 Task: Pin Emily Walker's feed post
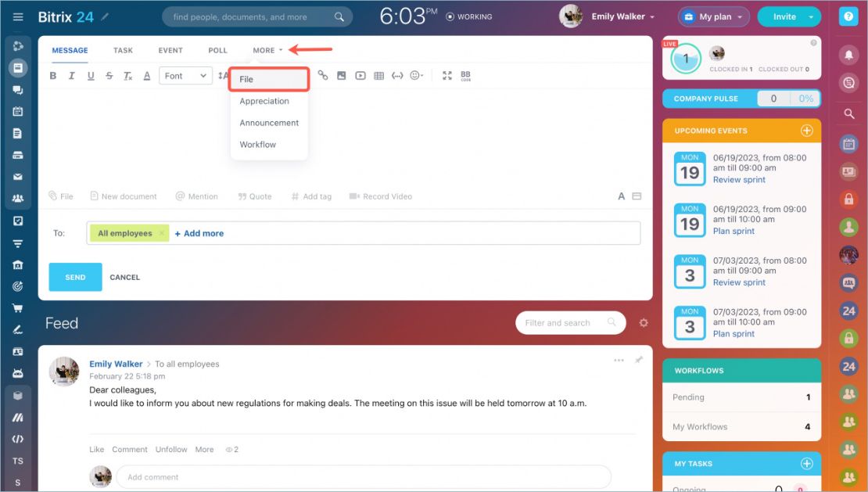[x=639, y=360]
